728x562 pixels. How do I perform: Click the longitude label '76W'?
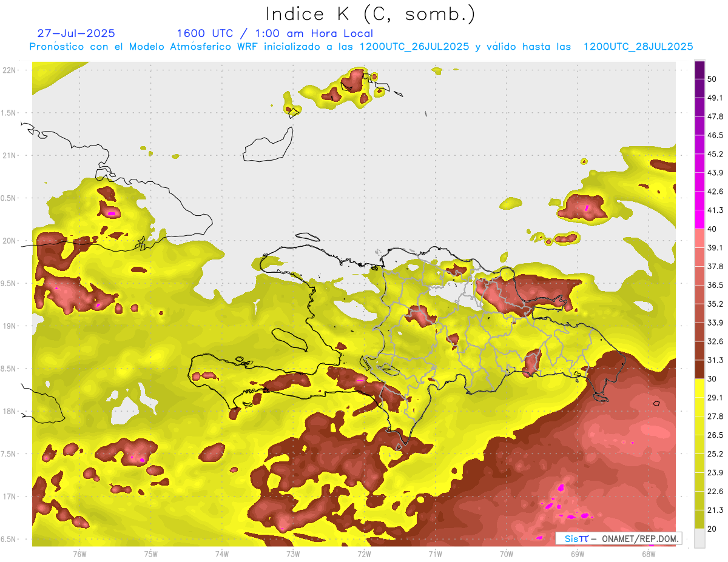79,554
